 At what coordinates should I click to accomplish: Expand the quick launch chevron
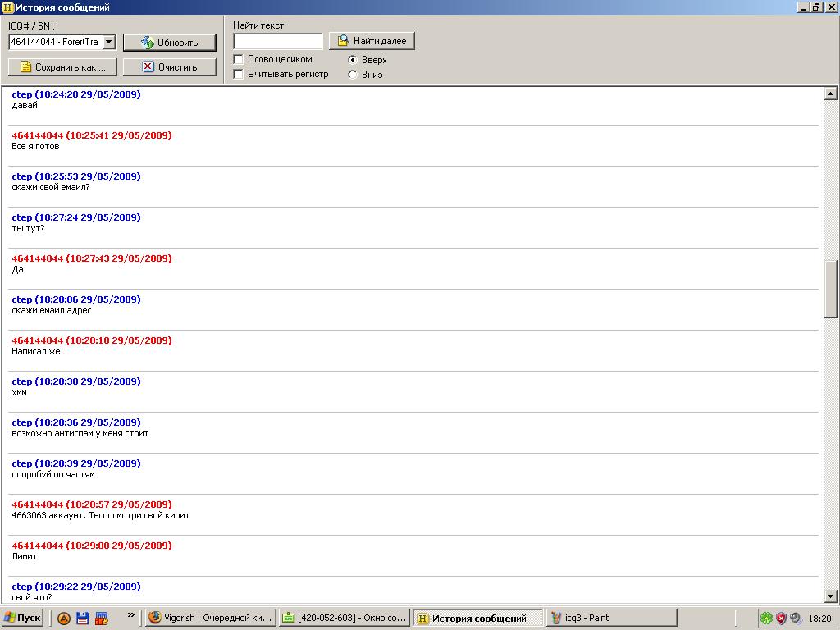click(130, 614)
